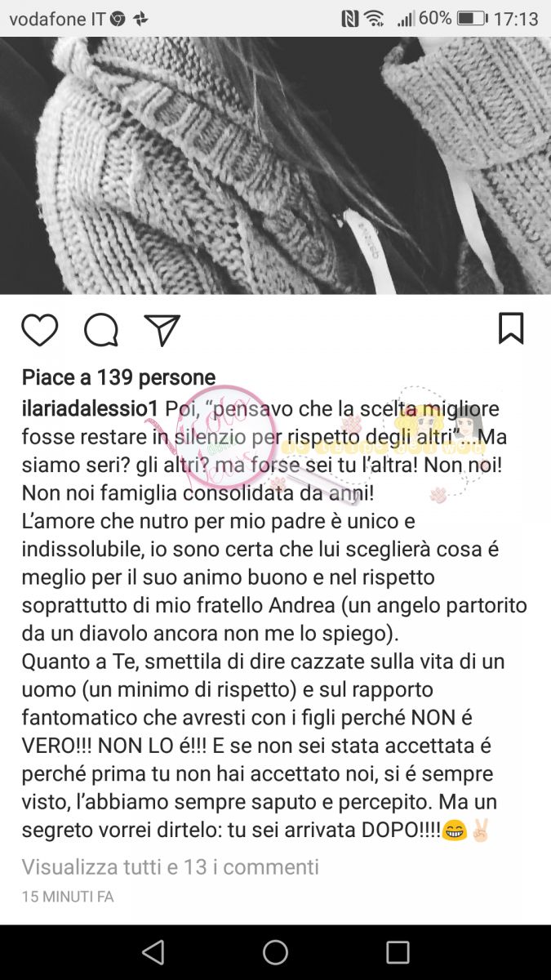Open the black and white sweater photo
Viewport: 551px width, 980px height.
pos(275,166)
